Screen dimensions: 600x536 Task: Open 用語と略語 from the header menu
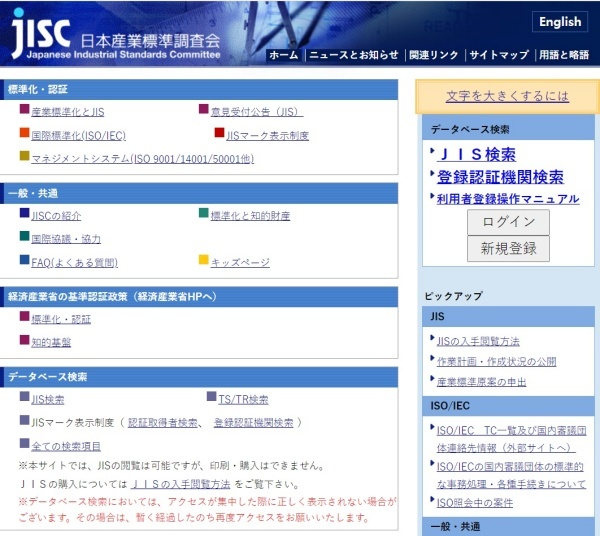click(564, 55)
